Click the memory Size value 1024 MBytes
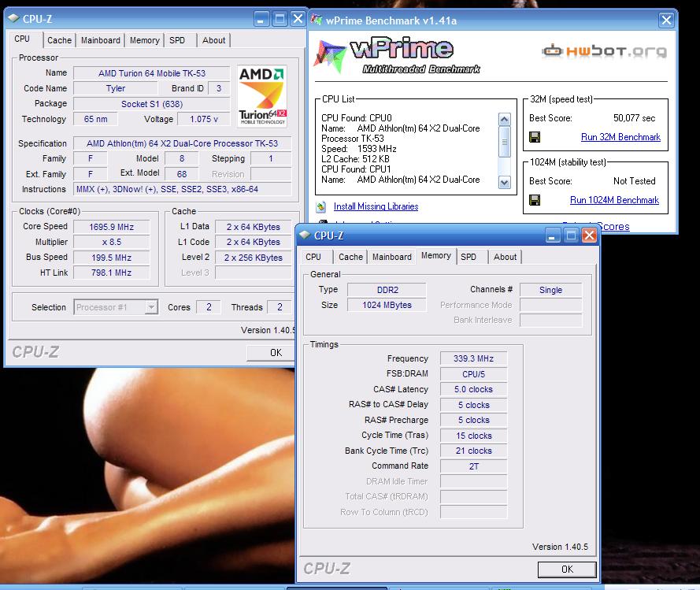Viewport: 700px width, 590px height. pyautogui.click(x=387, y=305)
